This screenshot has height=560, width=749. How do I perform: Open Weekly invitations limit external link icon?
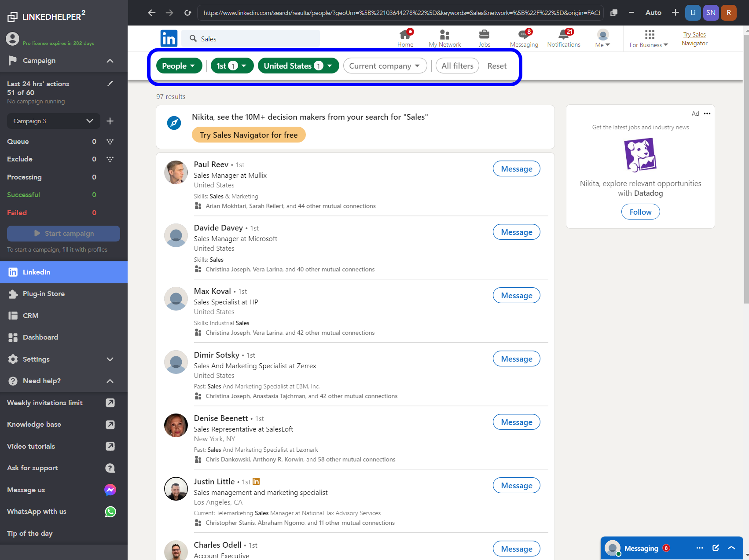pyautogui.click(x=110, y=403)
